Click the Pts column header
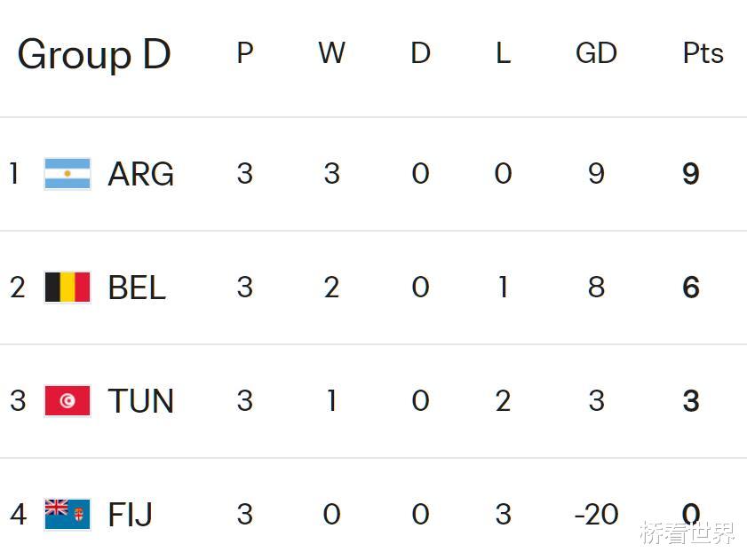 click(703, 54)
